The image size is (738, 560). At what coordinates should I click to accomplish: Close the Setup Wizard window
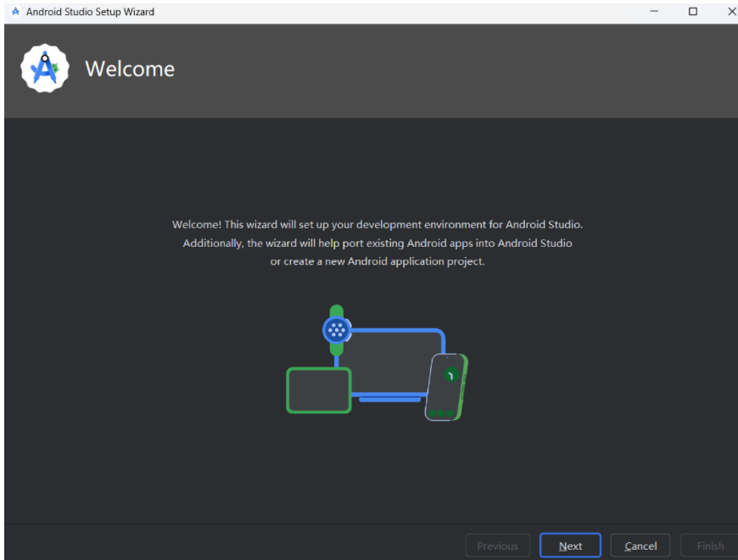click(731, 11)
